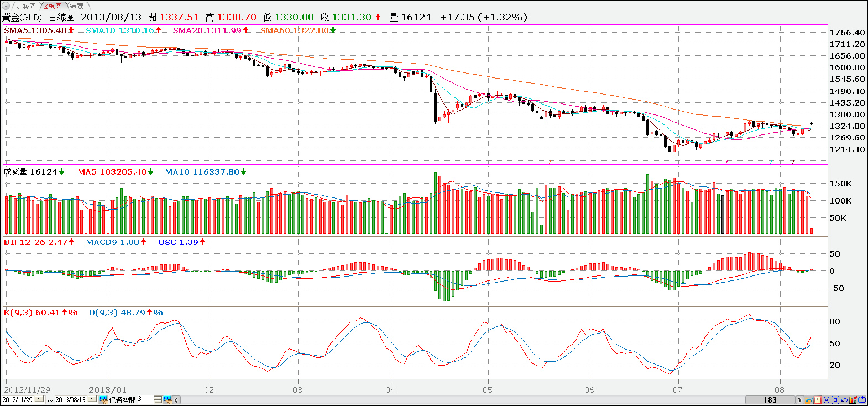
Task: Click the GO icon after the date range
Action: coord(103,400)
